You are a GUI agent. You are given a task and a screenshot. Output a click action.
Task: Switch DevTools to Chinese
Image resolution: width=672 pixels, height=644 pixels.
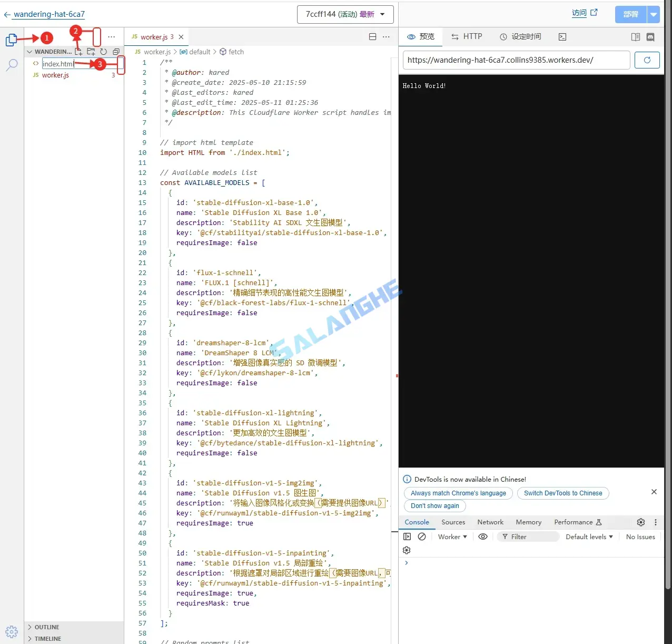[x=562, y=493]
